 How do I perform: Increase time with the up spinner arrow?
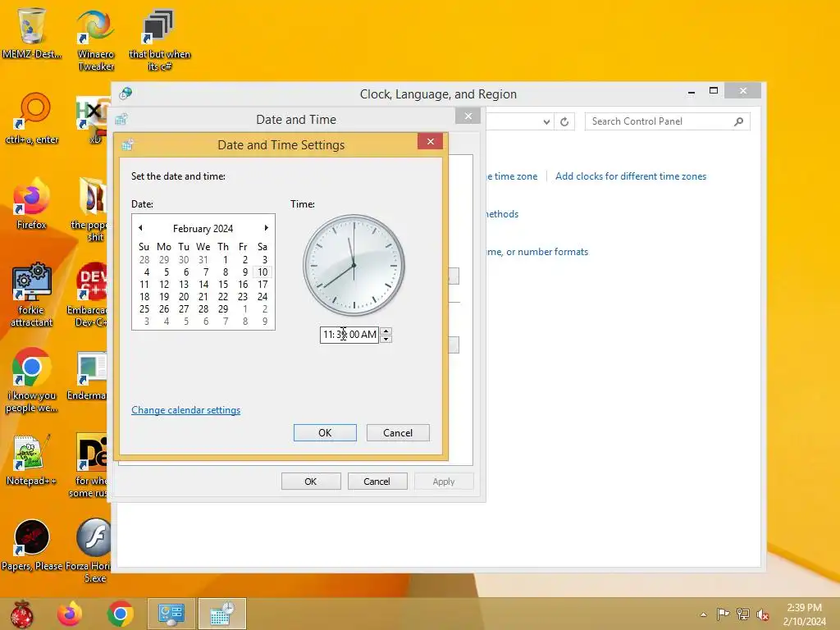click(x=386, y=331)
